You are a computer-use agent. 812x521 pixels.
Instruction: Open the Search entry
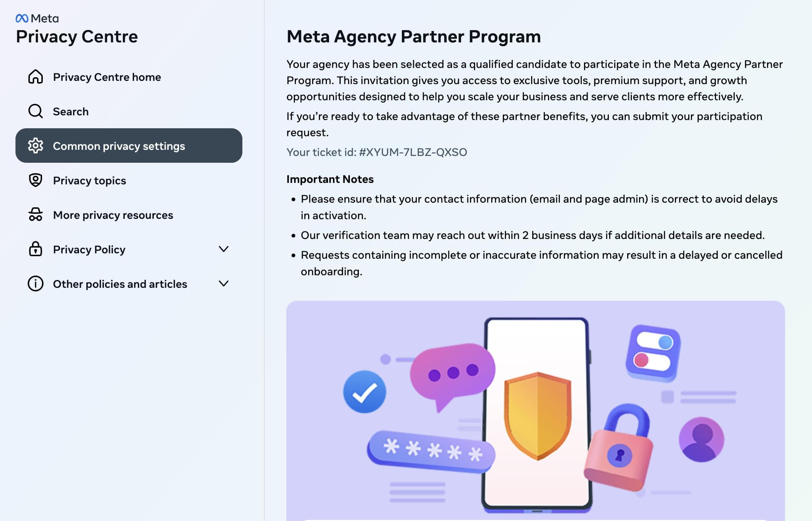point(70,111)
